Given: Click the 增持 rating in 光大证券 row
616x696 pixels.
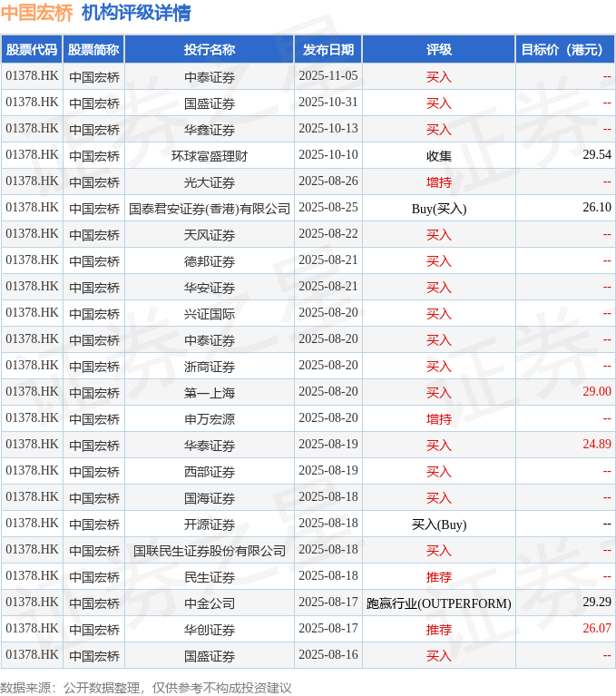Looking at the screenshot, I should click(439, 182).
